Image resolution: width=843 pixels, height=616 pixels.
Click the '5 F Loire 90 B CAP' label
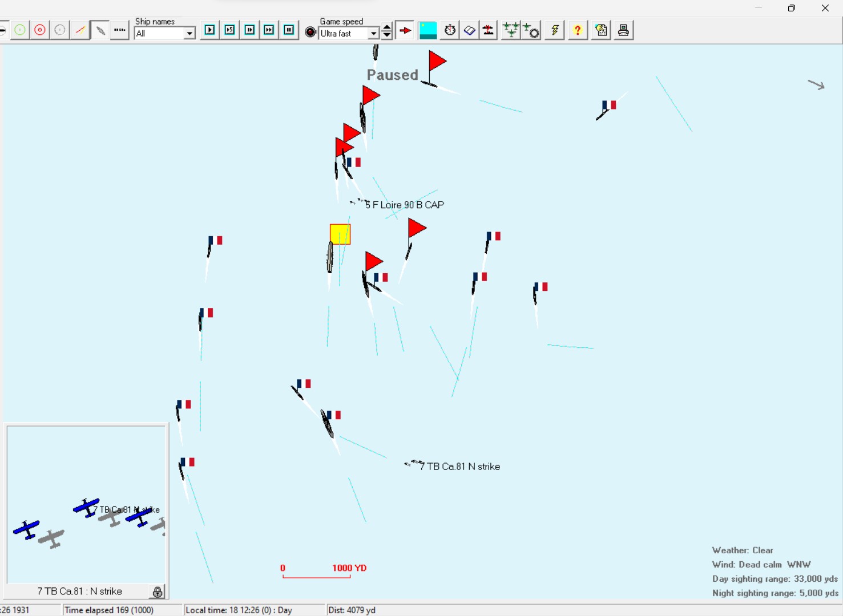(405, 205)
